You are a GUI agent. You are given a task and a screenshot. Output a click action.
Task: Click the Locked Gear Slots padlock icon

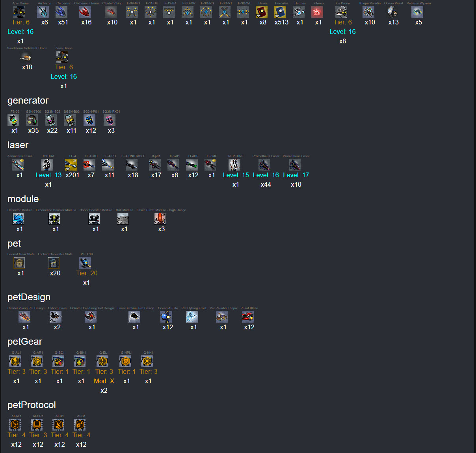click(19, 263)
